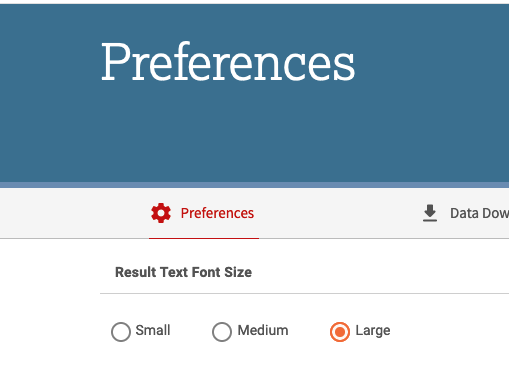This screenshot has width=509, height=382.
Task: Click the Data Download arrow icon
Action: (430, 213)
